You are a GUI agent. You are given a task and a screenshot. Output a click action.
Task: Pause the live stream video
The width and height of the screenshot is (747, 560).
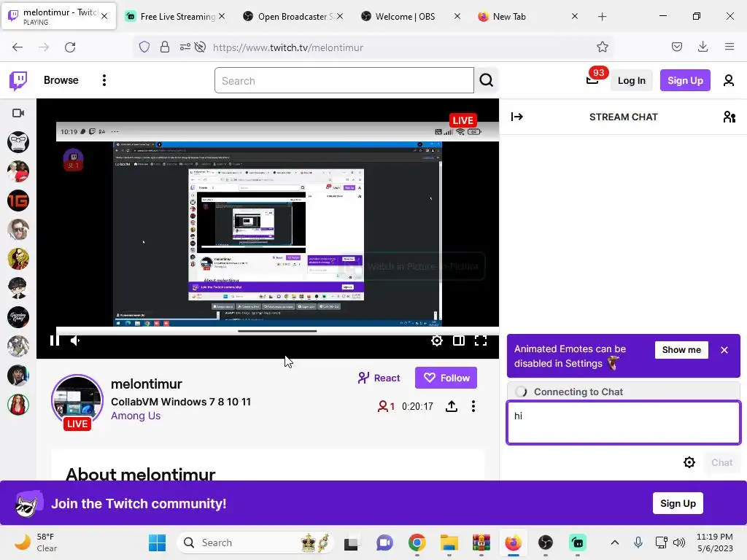54,341
